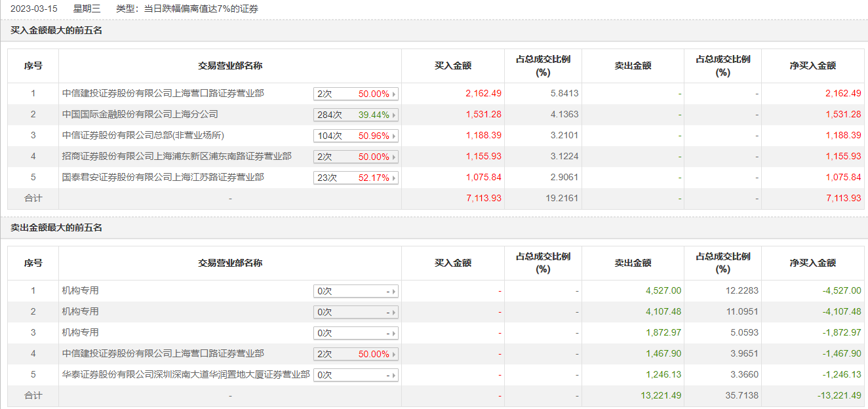Select net buy value -4,107.48
The height and width of the screenshot is (409, 868).
click(841, 312)
